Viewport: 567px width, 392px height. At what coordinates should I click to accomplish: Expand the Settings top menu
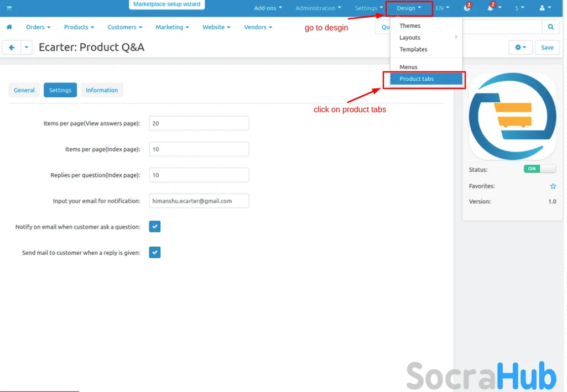tap(368, 8)
